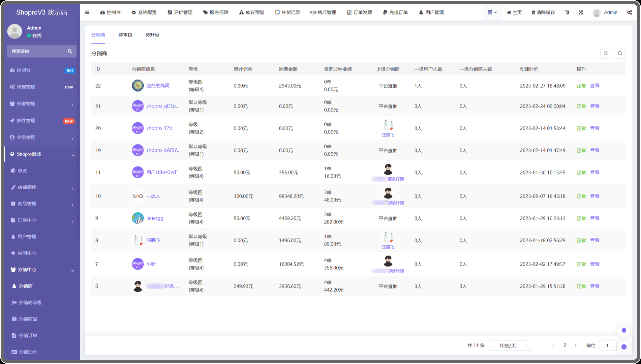Open the settings gears icon at top right
The image size is (641, 364).
pos(629,13)
